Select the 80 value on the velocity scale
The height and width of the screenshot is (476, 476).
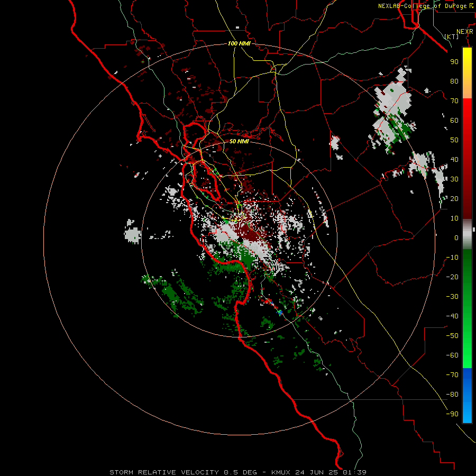(454, 81)
